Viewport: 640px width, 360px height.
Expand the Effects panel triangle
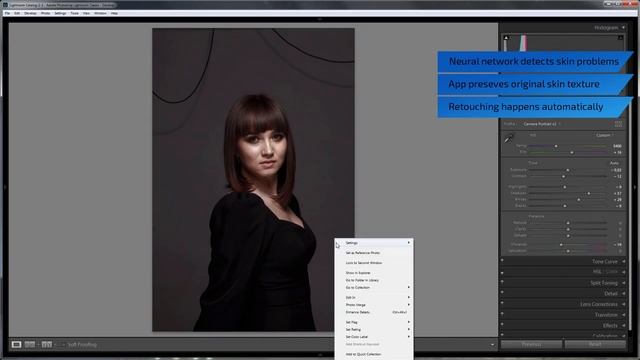coord(623,325)
